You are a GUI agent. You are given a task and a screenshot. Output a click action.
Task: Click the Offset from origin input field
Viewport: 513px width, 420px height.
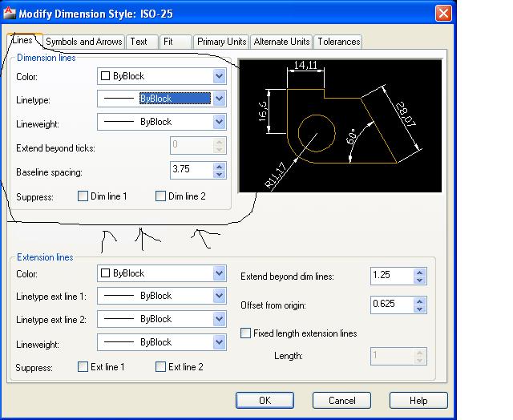point(392,305)
